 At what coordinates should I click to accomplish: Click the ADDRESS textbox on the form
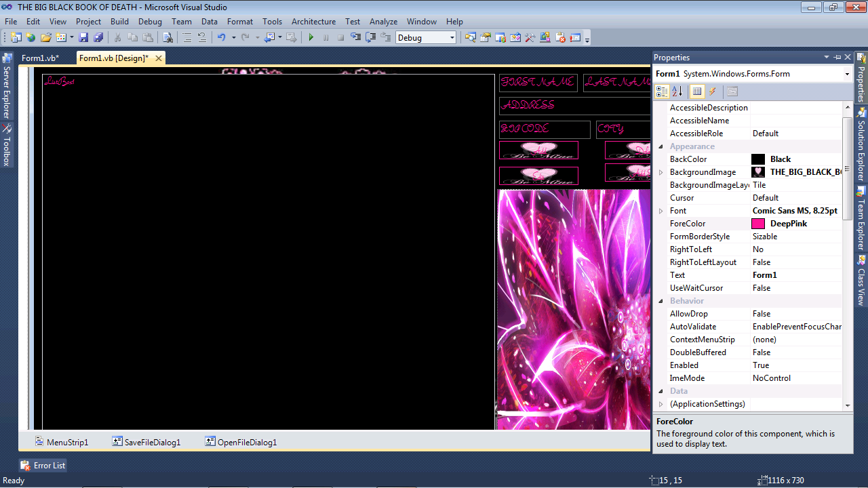(575, 106)
